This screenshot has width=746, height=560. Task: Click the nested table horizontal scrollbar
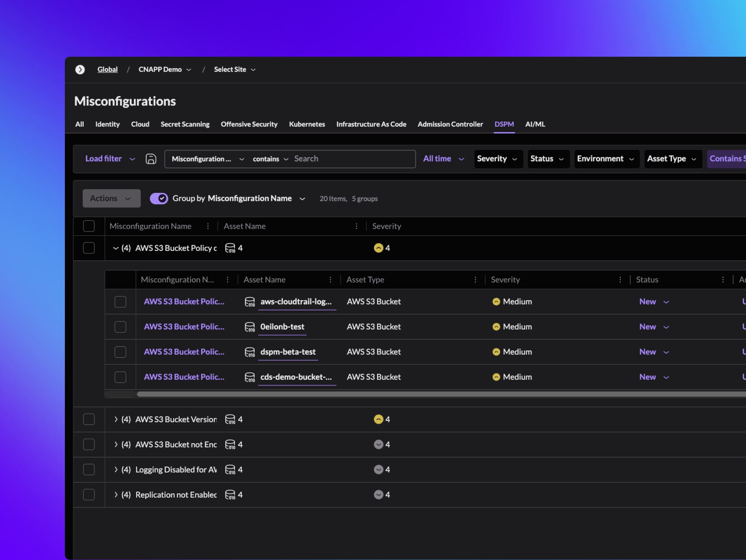(x=441, y=394)
